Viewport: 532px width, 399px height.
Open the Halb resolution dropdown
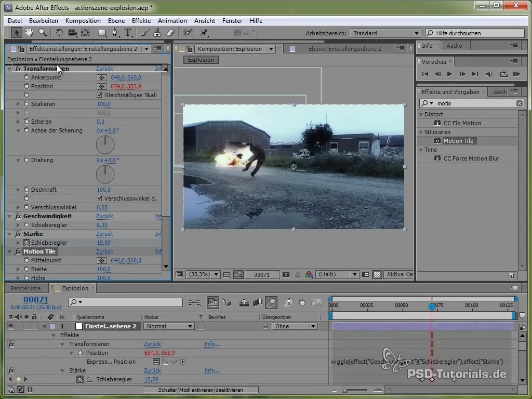337,274
